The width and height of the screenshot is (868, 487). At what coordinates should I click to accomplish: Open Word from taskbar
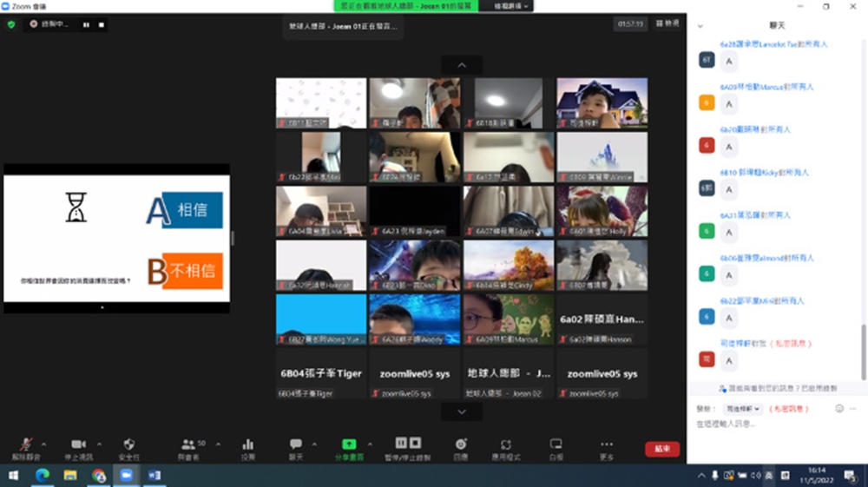point(155,476)
